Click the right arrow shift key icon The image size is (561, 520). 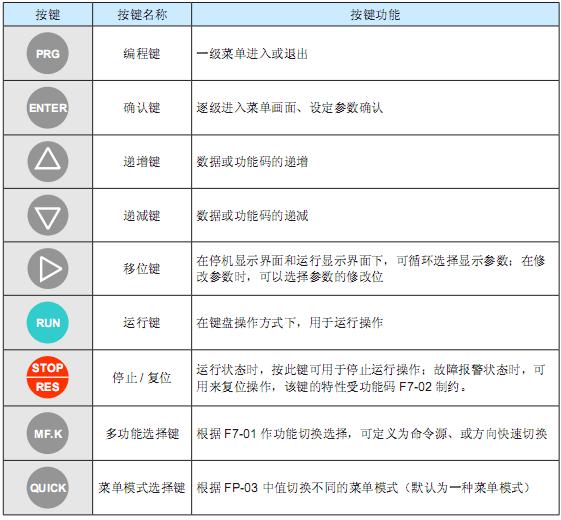coord(48,268)
